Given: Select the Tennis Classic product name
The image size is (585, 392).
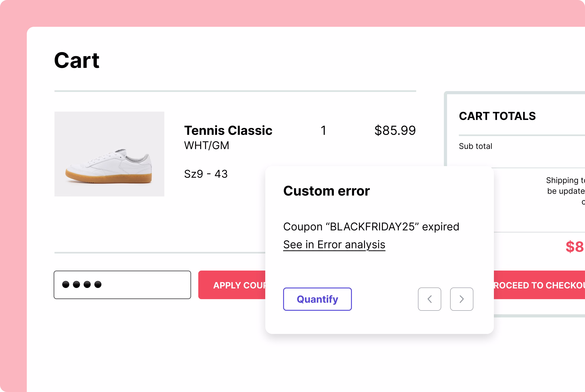Looking at the screenshot, I should coord(228,130).
